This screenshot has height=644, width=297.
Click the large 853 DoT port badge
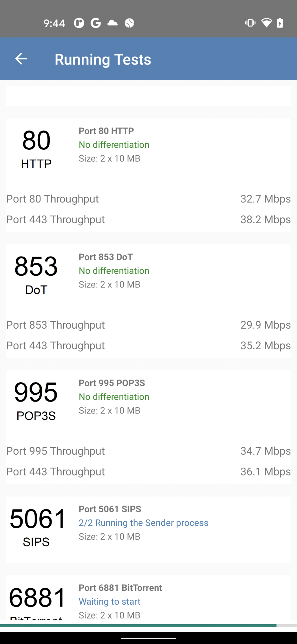[x=36, y=275]
